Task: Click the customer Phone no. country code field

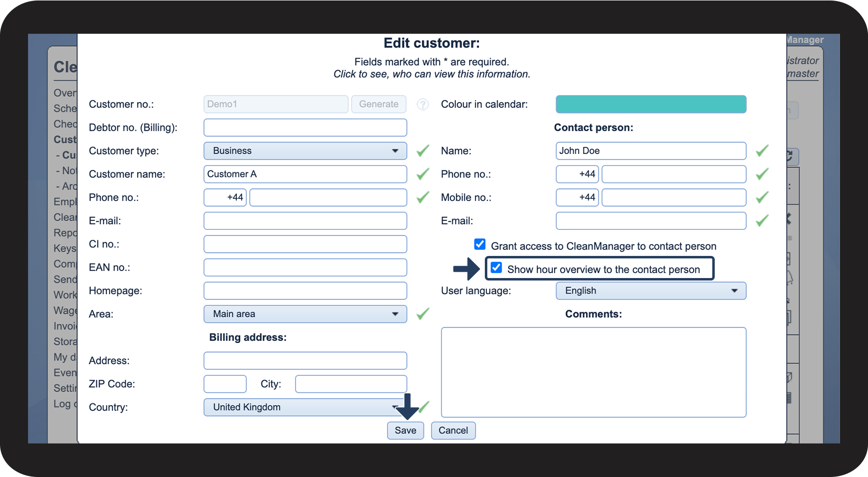Action: tap(225, 197)
